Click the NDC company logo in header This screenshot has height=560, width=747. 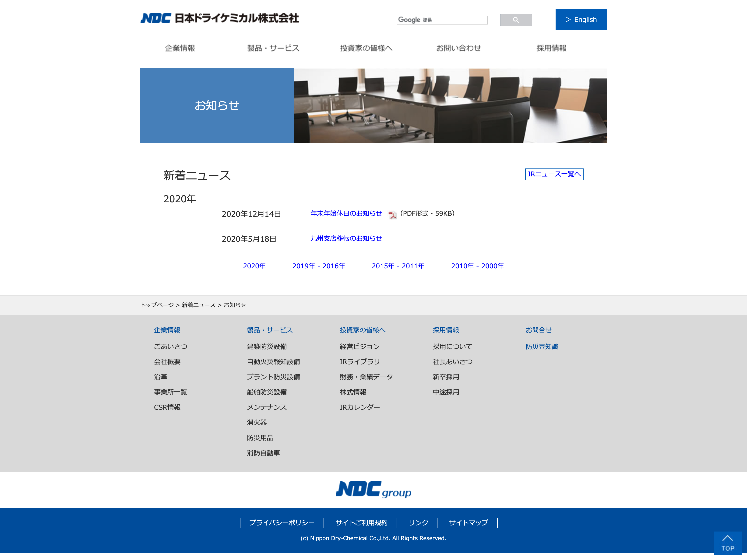[x=219, y=18]
